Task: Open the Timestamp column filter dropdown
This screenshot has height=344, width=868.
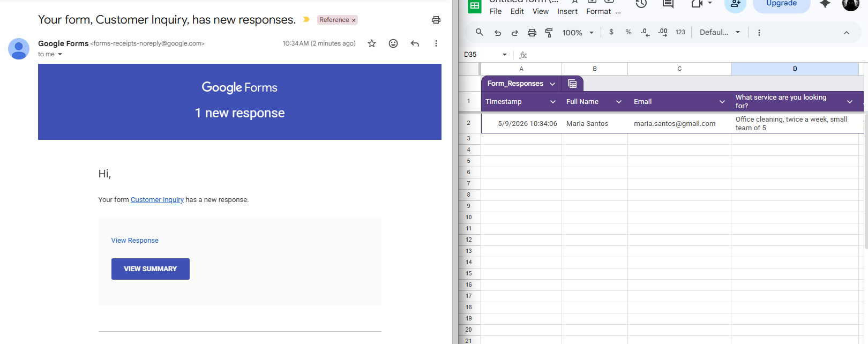Action: click(553, 102)
